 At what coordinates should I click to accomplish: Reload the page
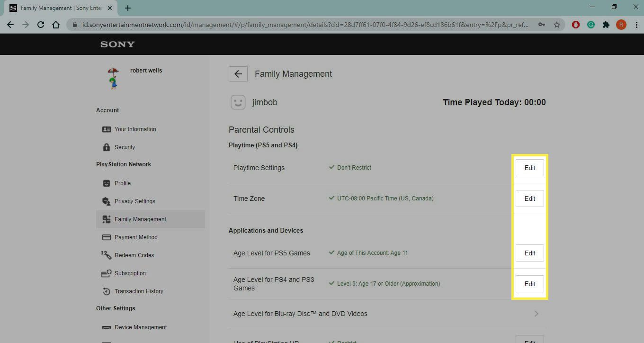(41, 25)
